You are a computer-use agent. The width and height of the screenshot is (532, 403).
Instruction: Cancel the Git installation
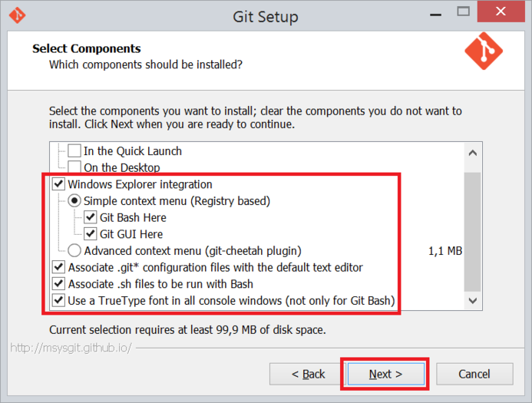tap(474, 374)
